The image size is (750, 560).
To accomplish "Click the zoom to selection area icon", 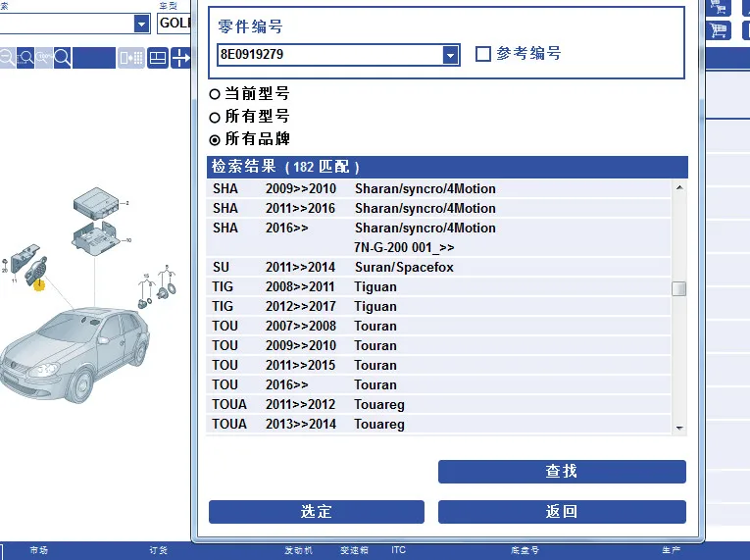I will pos(25,58).
